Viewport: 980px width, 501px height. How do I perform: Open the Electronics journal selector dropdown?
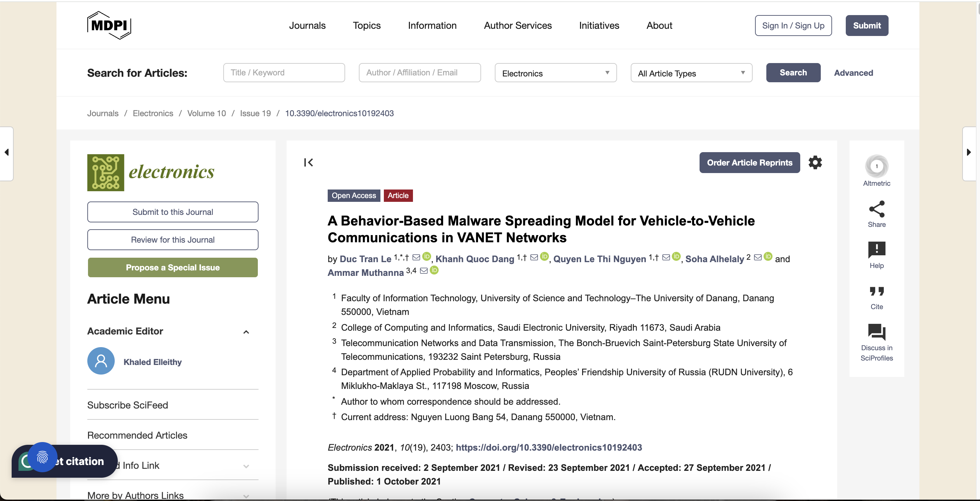pos(555,73)
